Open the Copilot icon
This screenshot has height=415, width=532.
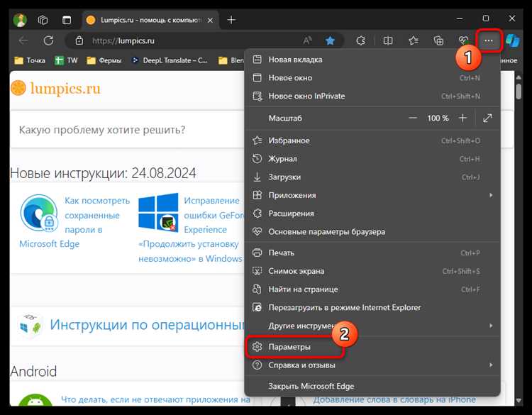tap(513, 40)
